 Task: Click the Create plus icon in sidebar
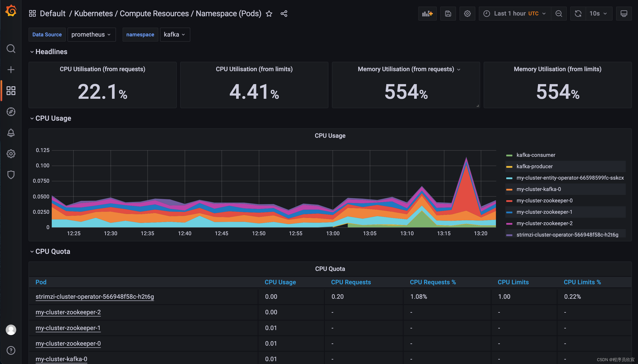11,70
